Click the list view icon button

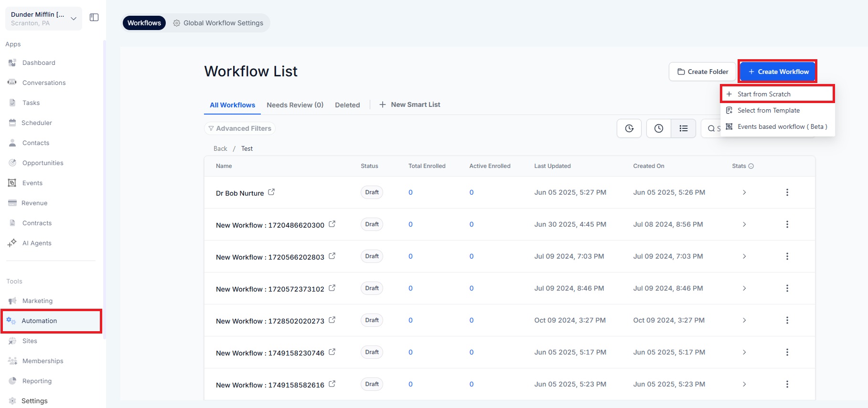pyautogui.click(x=683, y=128)
